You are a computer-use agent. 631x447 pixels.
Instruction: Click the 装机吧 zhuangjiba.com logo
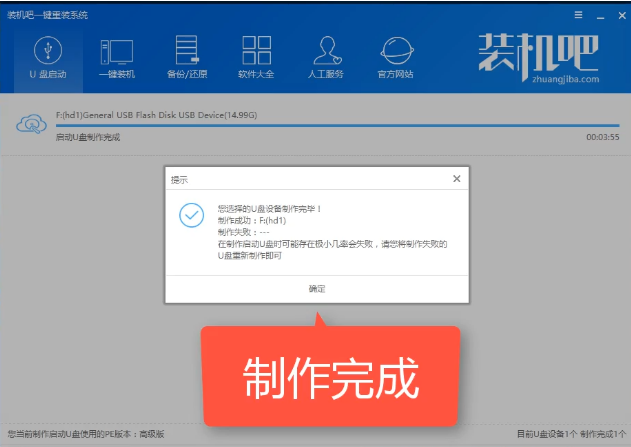[x=538, y=57]
